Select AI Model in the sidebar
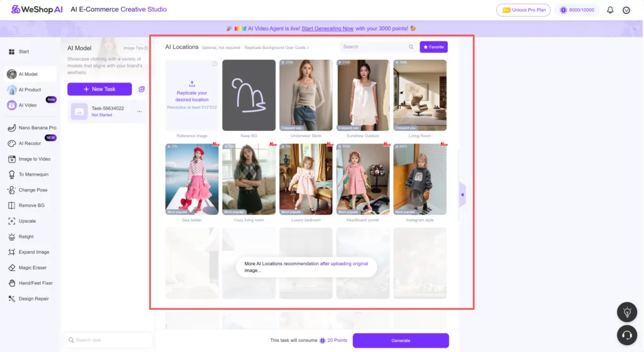644x352 pixels. click(30, 74)
